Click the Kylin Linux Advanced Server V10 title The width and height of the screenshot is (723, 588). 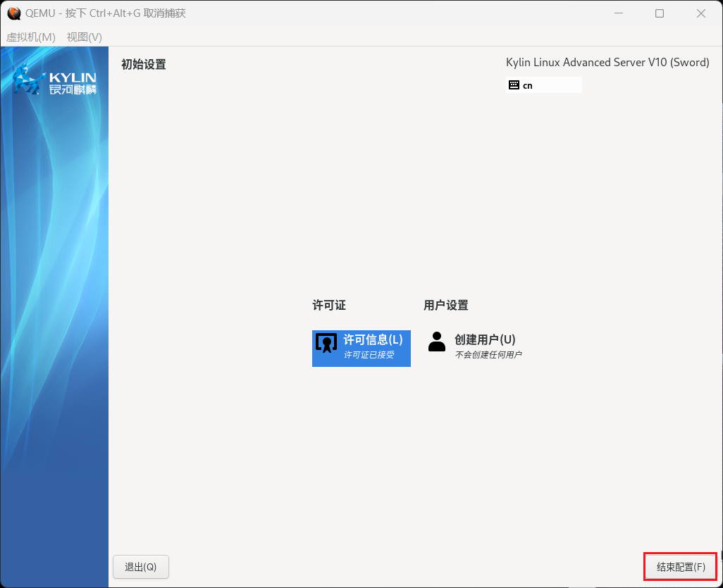point(607,63)
